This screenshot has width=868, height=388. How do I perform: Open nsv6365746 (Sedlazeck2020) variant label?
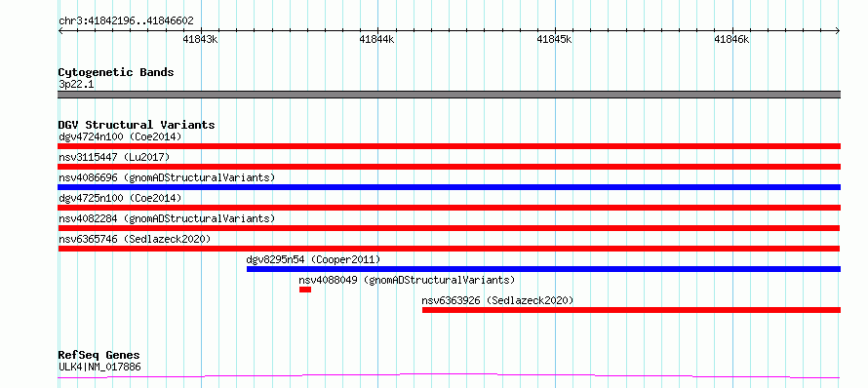point(135,239)
